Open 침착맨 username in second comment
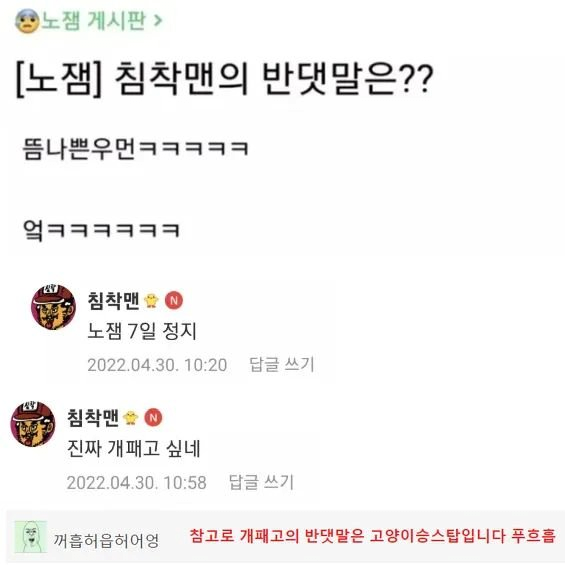Image resolution: width=565 pixels, height=565 pixels. click(93, 418)
